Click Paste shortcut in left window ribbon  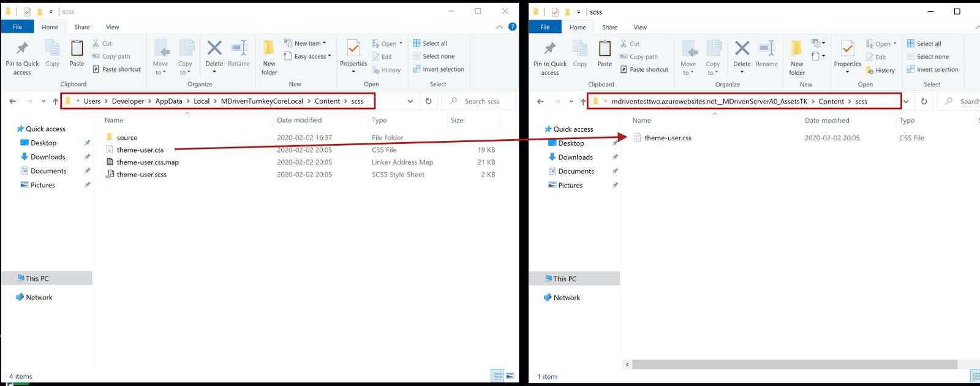click(x=116, y=69)
